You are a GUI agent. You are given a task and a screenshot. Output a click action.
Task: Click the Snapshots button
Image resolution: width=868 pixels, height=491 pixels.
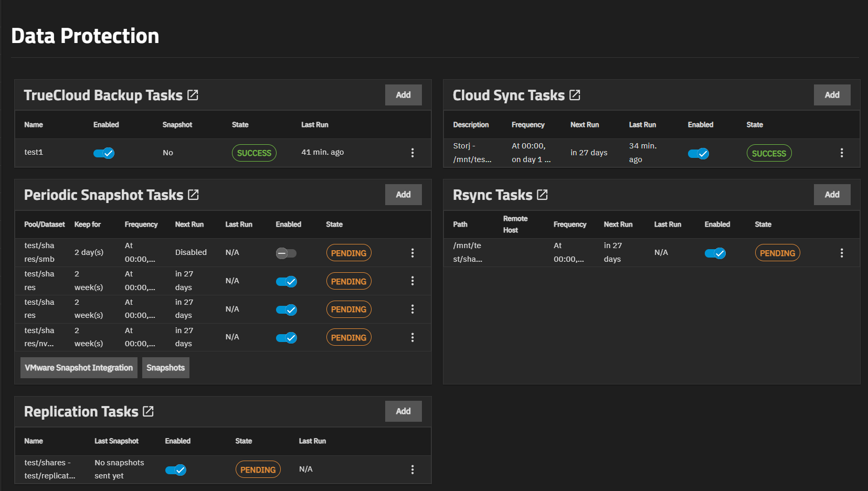point(165,368)
